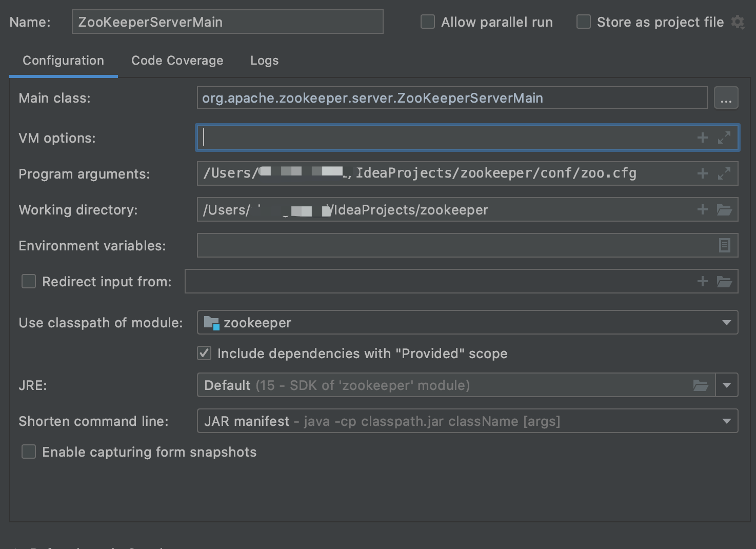Browse for JRE folder
The width and height of the screenshot is (756, 549).
[x=701, y=385]
